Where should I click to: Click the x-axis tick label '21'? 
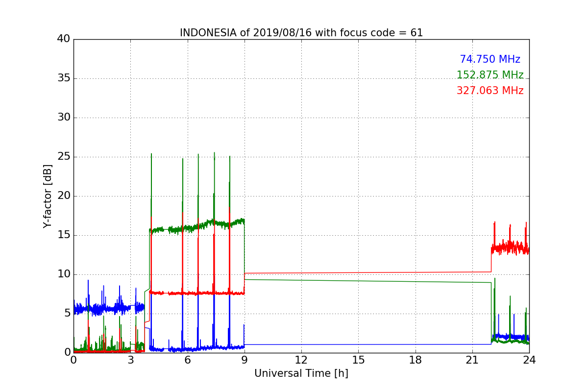coord(472,360)
